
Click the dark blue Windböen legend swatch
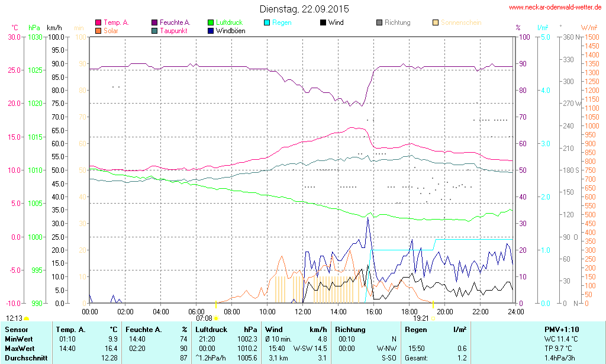click(x=211, y=30)
